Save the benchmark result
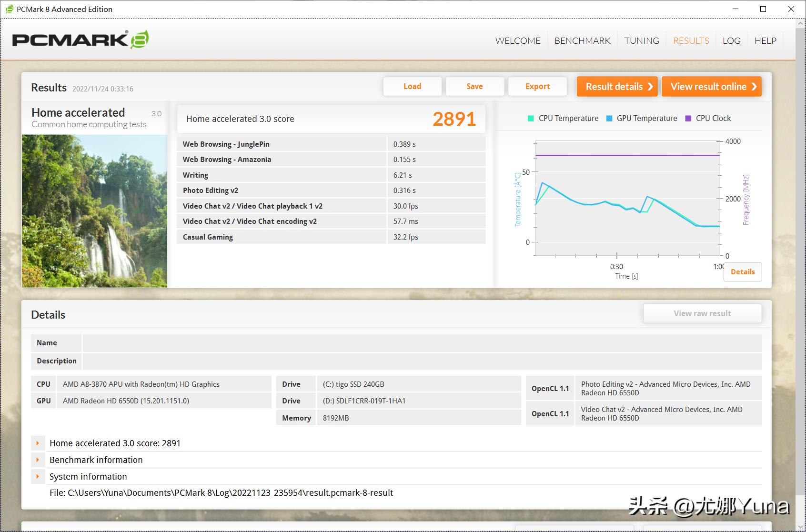The image size is (806, 532). pyautogui.click(x=474, y=86)
